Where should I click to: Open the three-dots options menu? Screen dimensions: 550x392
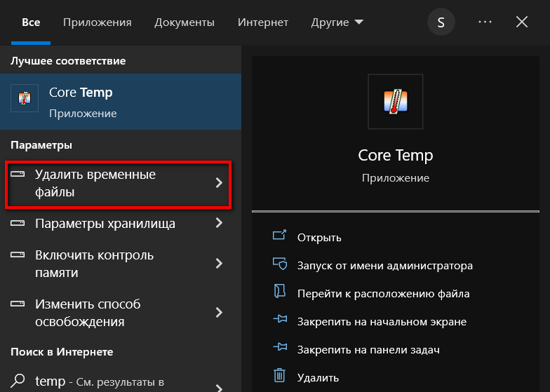[x=485, y=22]
